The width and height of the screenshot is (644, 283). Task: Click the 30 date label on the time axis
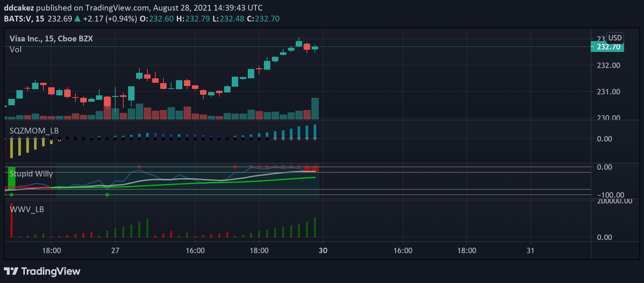tap(323, 251)
